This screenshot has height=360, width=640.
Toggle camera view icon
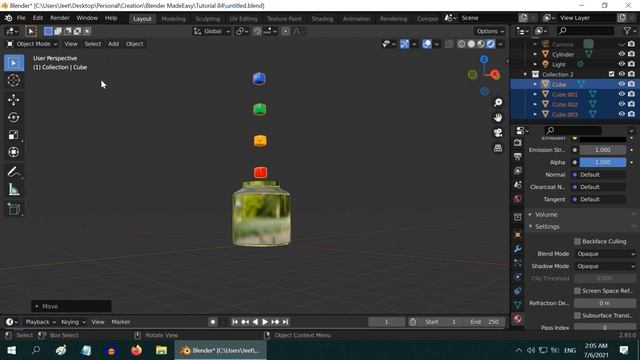498,133
